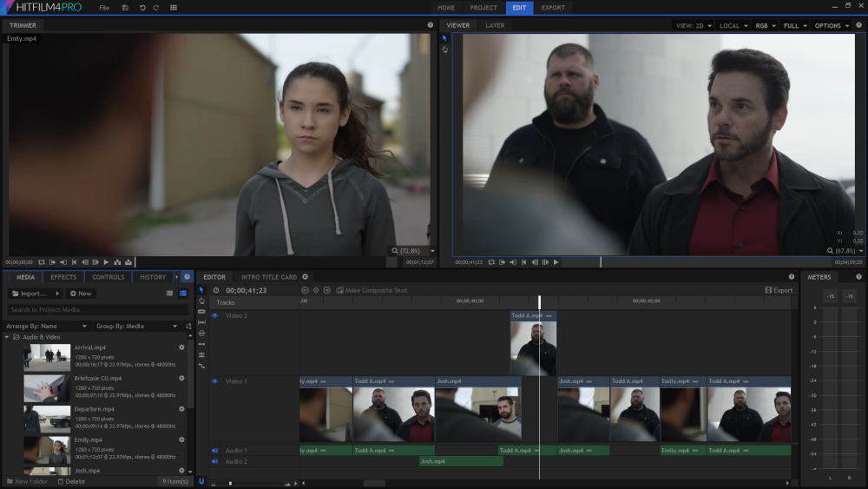Open File menu
The width and height of the screenshot is (868, 489).
tap(104, 8)
